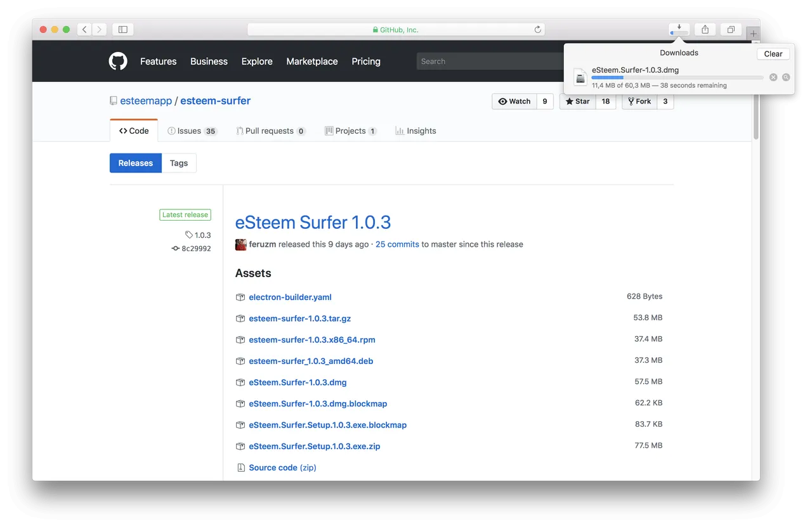
Task: Click feruzm's avatar image
Action: click(241, 245)
